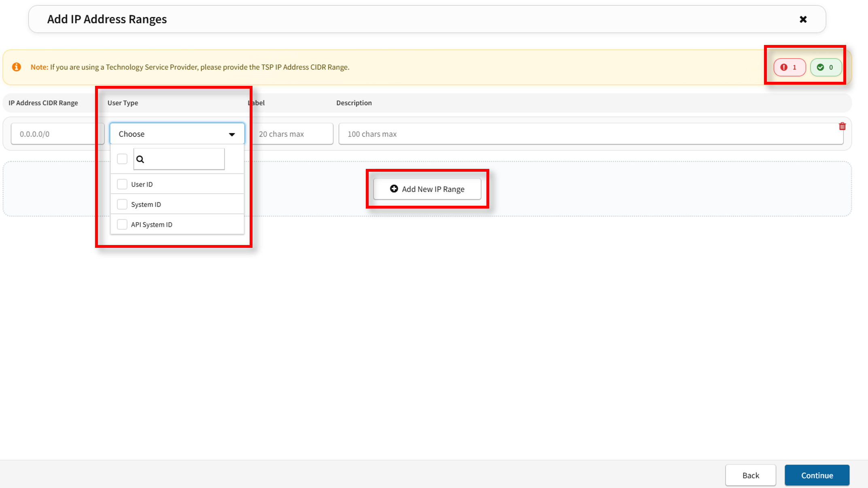Click the Description 100 chars max field
868x488 pixels.
pos(591,134)
